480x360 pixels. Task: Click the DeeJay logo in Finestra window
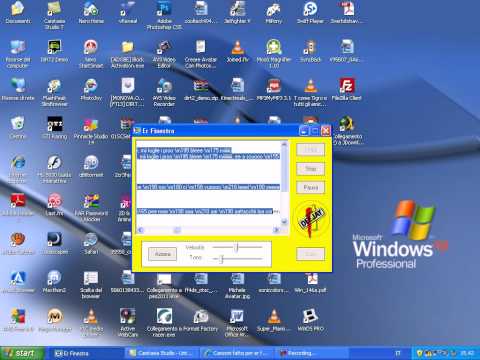click(x=311, y=219)
